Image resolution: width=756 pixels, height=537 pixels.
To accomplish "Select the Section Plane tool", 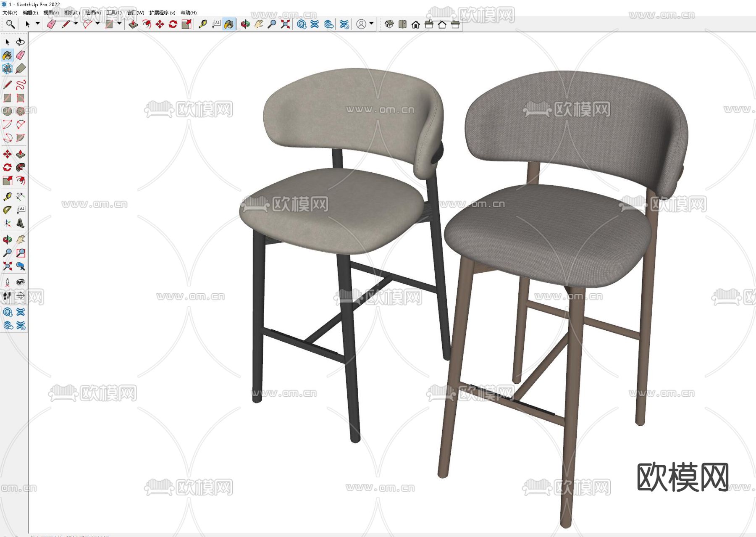I will 21,296.
